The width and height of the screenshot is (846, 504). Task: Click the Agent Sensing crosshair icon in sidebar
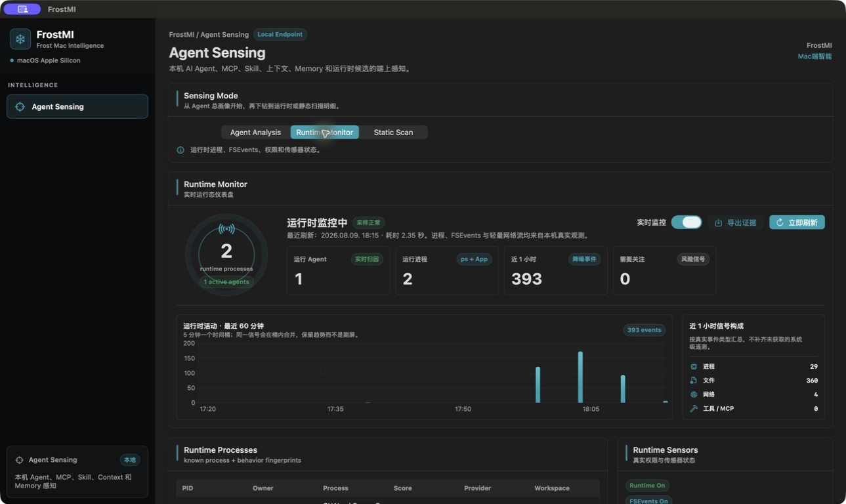click(x=20, y=106)
